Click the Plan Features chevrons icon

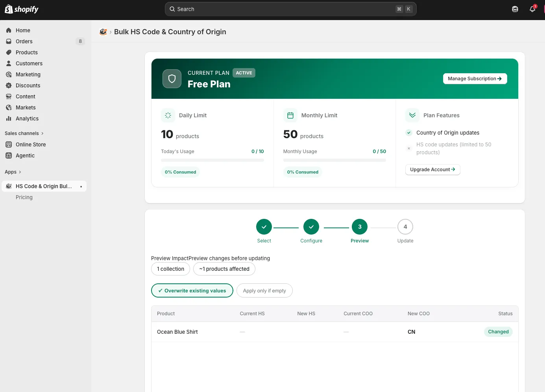412,115
